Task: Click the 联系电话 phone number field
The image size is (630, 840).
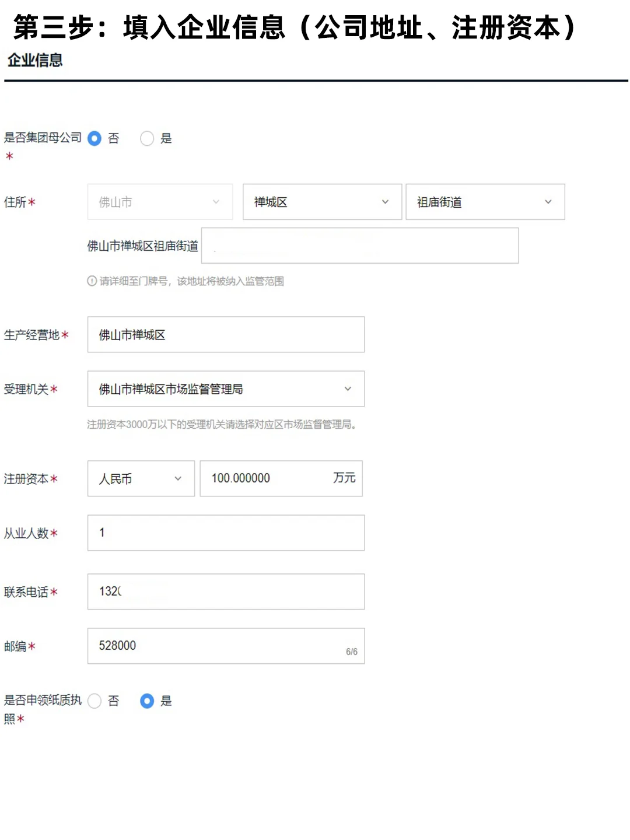Action: [x=226, y=591]
